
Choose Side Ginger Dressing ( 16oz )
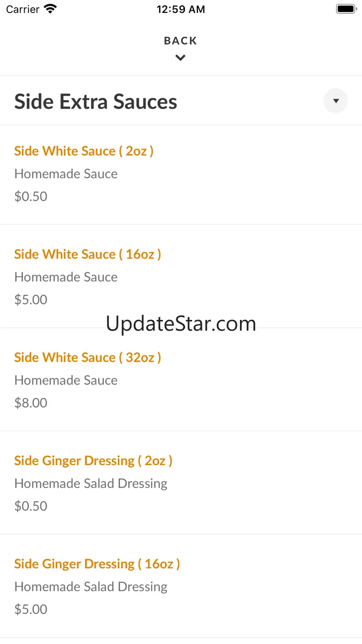click(x=97, y=564)
